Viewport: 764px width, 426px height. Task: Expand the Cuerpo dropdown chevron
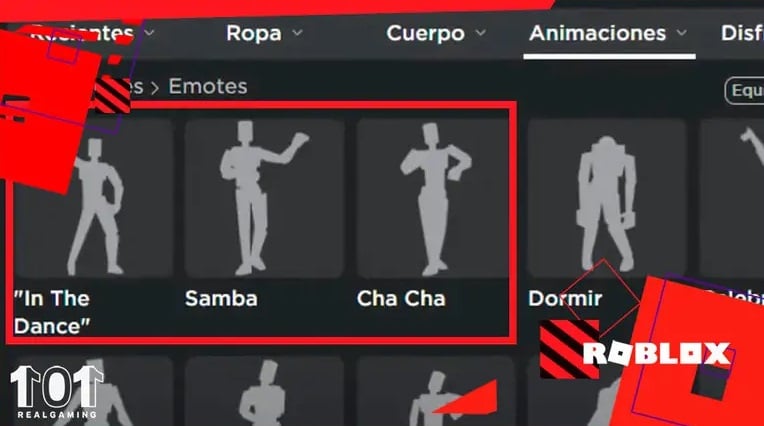[480, 33]
